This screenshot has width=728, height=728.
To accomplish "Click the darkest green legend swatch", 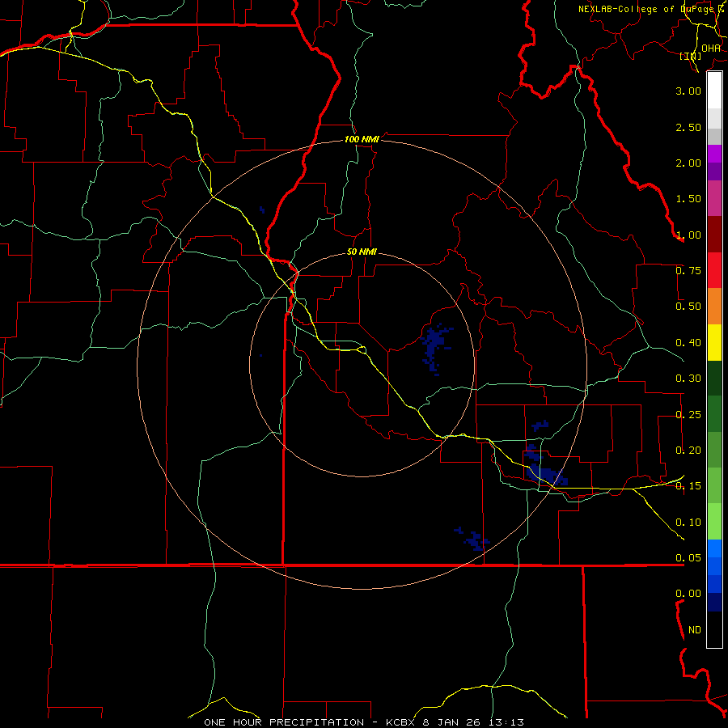I will 714,378.
